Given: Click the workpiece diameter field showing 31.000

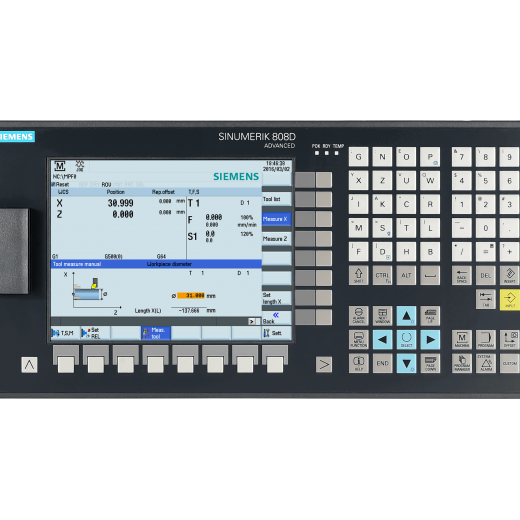Looking at the screenshot, I should (x=191, y=296).
